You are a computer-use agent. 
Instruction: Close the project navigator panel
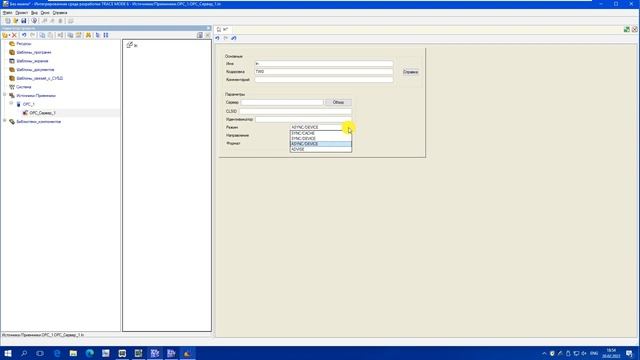[209, 28]
